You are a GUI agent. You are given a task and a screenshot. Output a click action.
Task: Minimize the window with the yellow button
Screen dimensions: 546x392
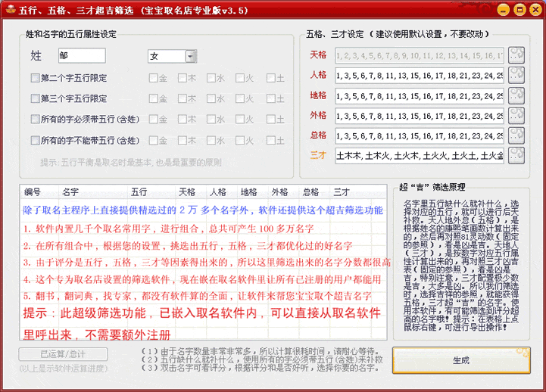click(503, 10)
